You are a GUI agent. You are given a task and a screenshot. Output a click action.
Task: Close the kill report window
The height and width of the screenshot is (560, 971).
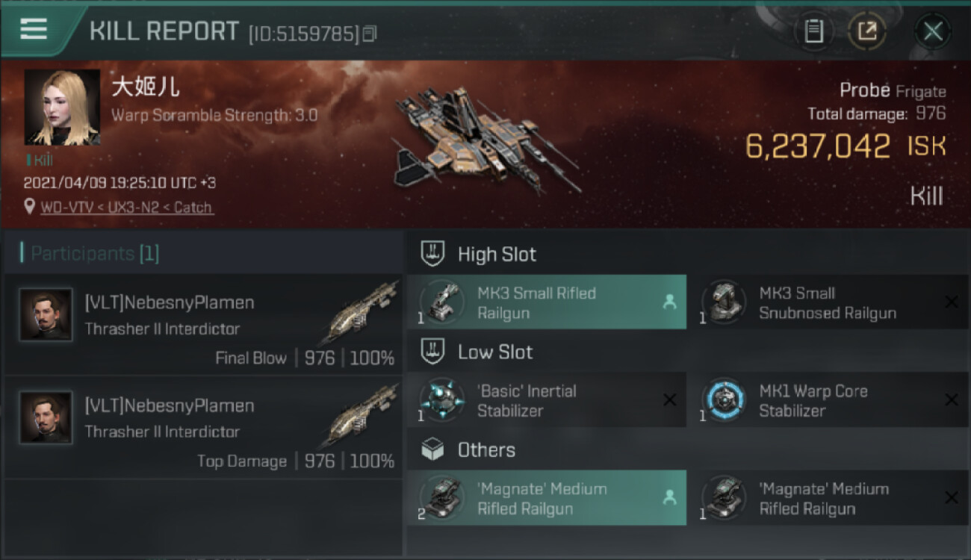(x=932, y=31)
